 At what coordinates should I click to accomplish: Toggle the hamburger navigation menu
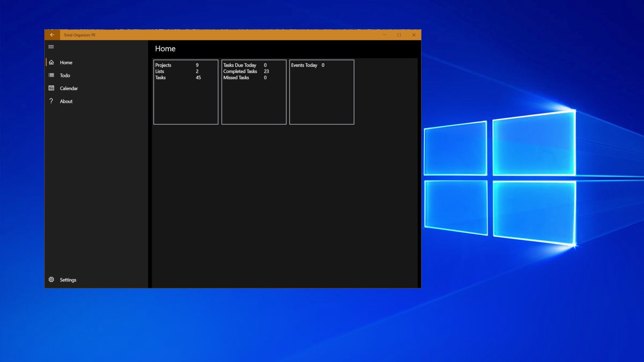pyautogui.click(x=51, y=47)
